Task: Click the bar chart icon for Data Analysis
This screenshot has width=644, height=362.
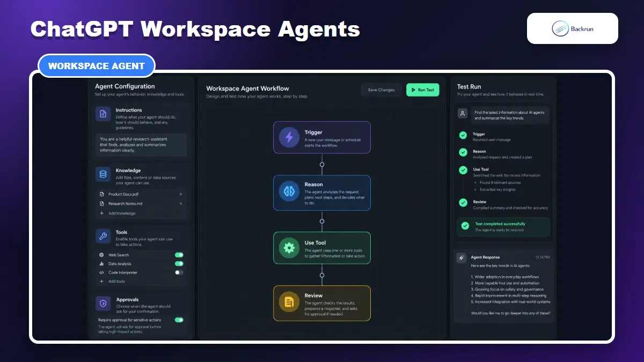Action: (101, 264)
